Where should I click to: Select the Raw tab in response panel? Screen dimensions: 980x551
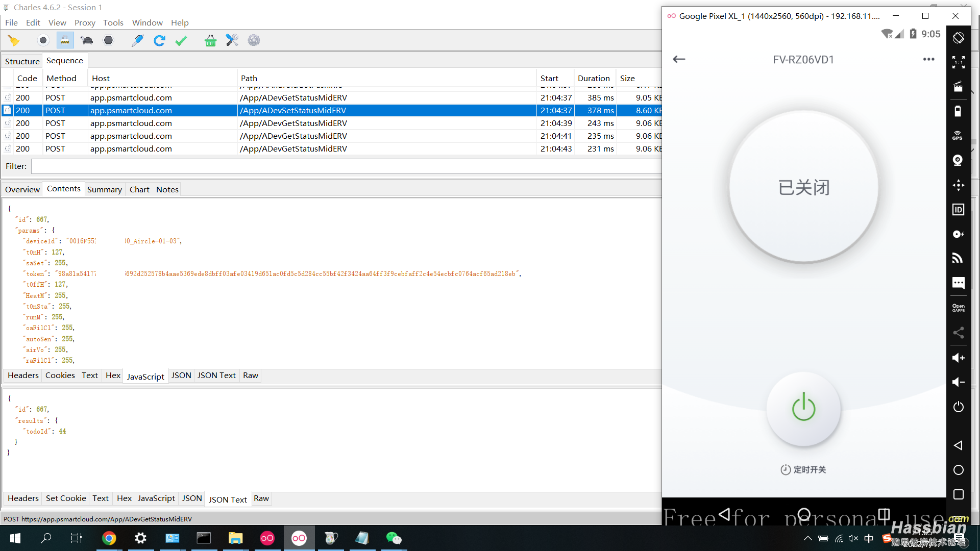(261, 498)
